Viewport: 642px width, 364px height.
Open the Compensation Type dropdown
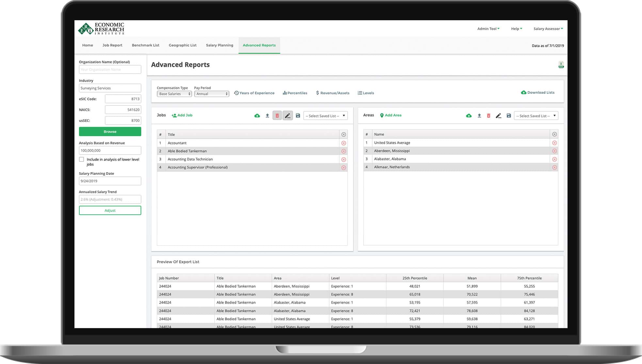pos(174,94)
